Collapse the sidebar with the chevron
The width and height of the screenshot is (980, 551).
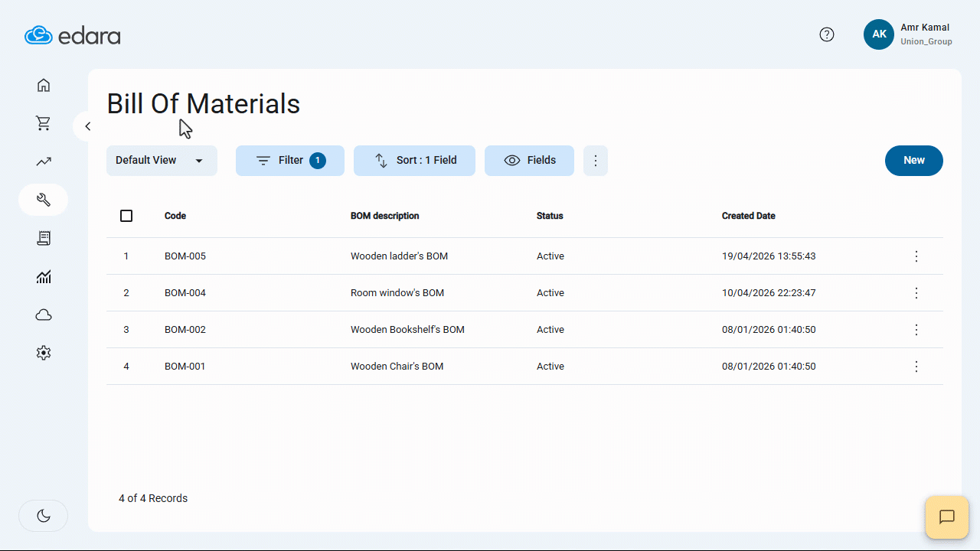(87, 126)
